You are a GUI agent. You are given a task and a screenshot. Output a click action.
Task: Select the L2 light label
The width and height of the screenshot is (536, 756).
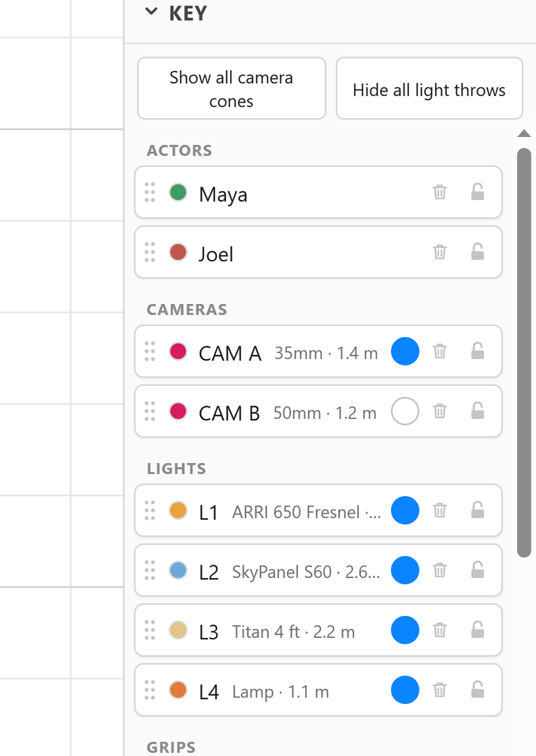[x=209, y=573]
